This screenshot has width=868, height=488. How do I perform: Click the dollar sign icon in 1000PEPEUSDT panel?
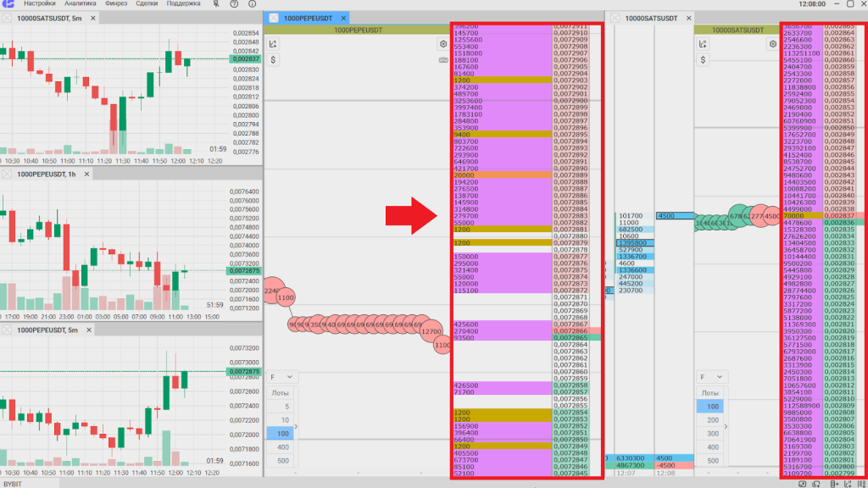click(274, 60)
